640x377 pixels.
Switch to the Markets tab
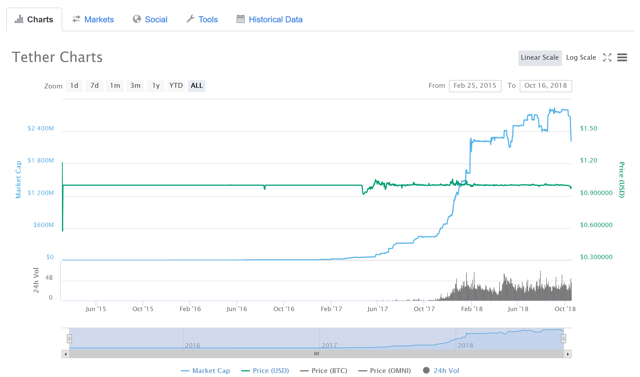pyautogui.click(x=93, y=19)
